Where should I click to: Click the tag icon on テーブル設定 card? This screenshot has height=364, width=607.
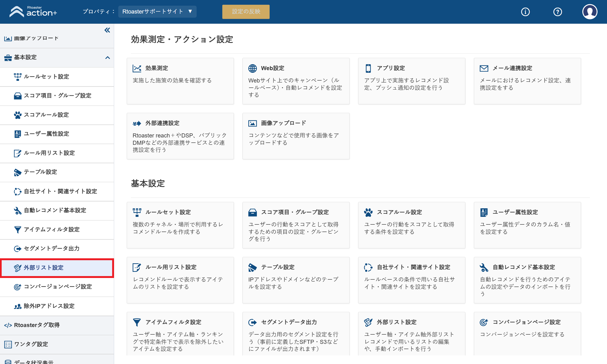[x=253, y=268]
